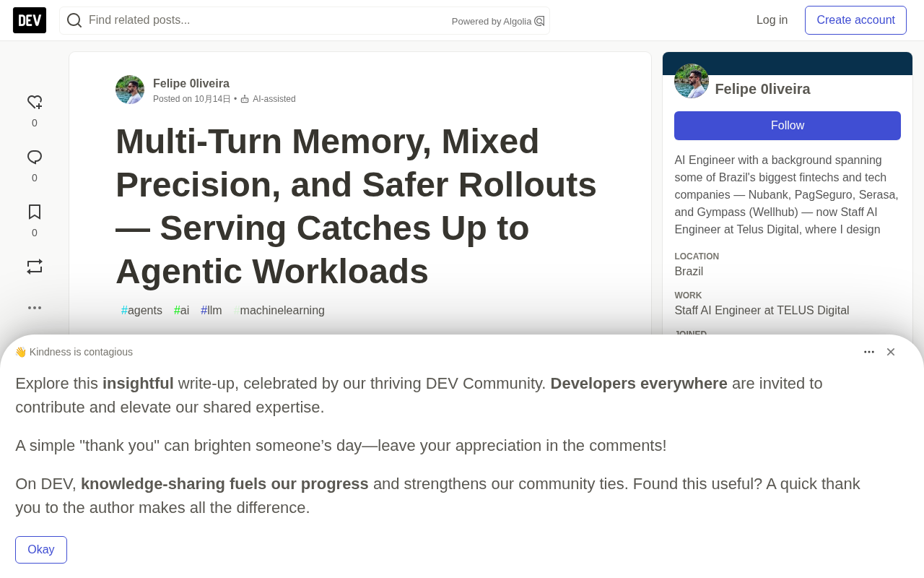Open the DEV home logo
The image size is (924, 578).
[30, 20]
